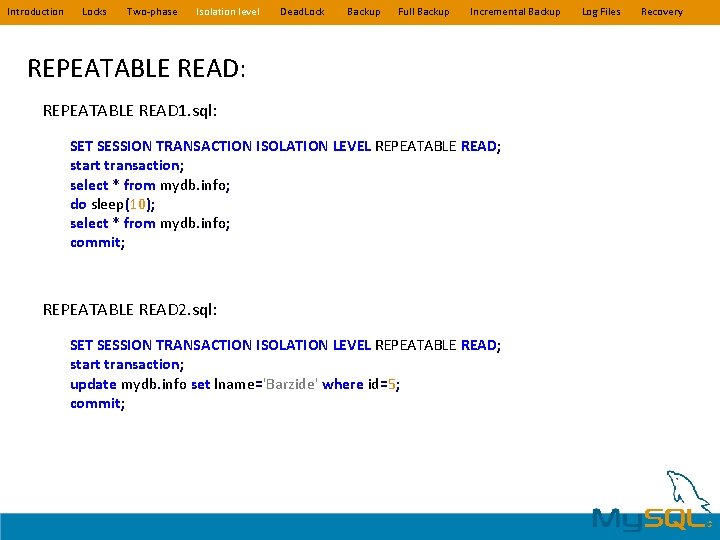Click 'commit;' under READ2.sql
This screenshot has width=720, height=540.
tap(97, 403)
